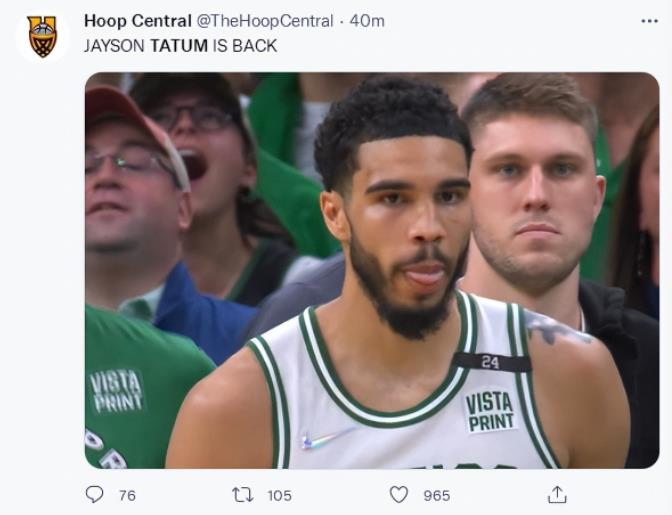The width and height of the screenshot is (672, 515).
Task: Click the tweet text 'JAYSON TATUM IS BACK'
Action: pos(180,46)
